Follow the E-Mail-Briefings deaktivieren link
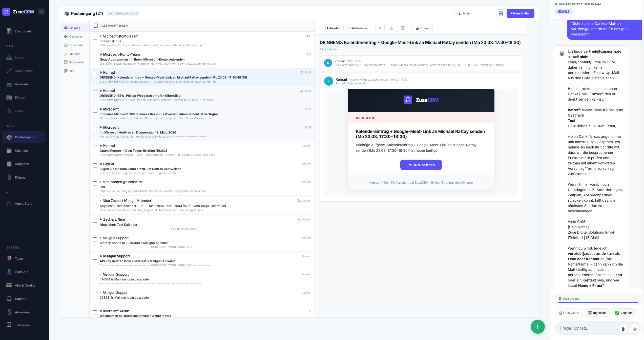The width and height of the screenshot is (644, 340). click(452, 183)
